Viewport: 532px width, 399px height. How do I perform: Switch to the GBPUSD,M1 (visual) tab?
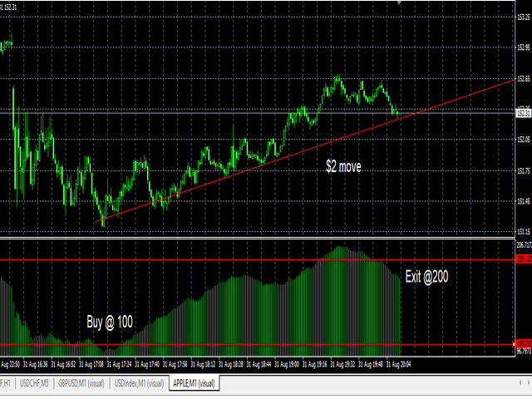coord(81,383)
